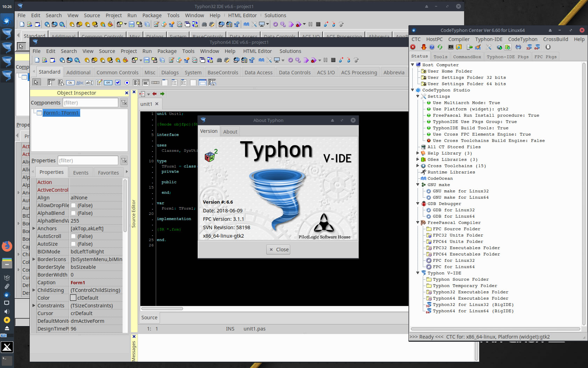Image resolution: width=588 pixels, height=368 pixels.
Task: Select the TMemo component icon
Action: pyautogui.click(x=99, y=83)
